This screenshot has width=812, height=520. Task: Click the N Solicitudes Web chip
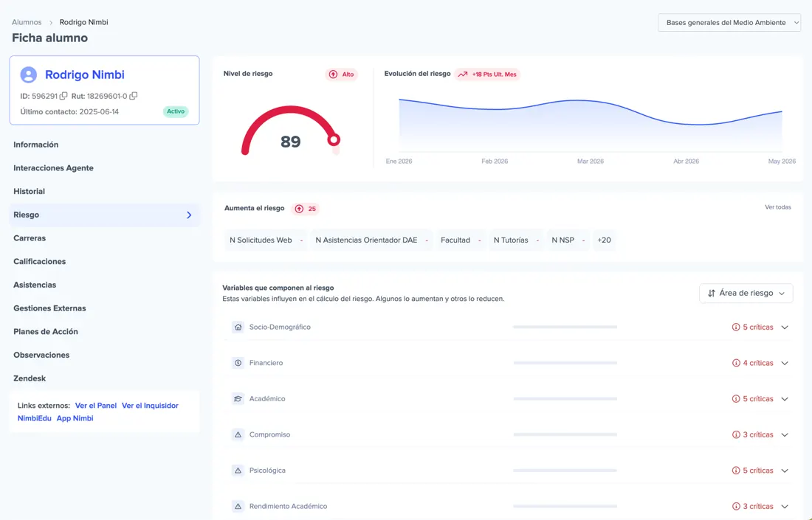click(266, 240)
